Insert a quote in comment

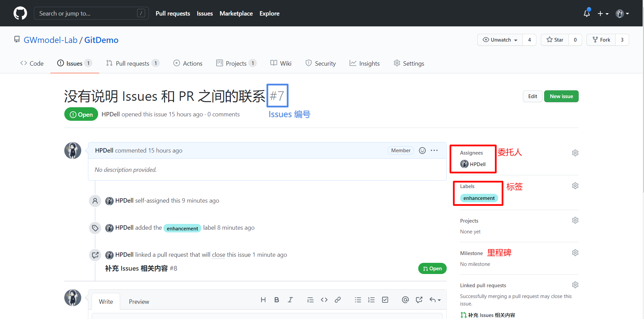310,300
